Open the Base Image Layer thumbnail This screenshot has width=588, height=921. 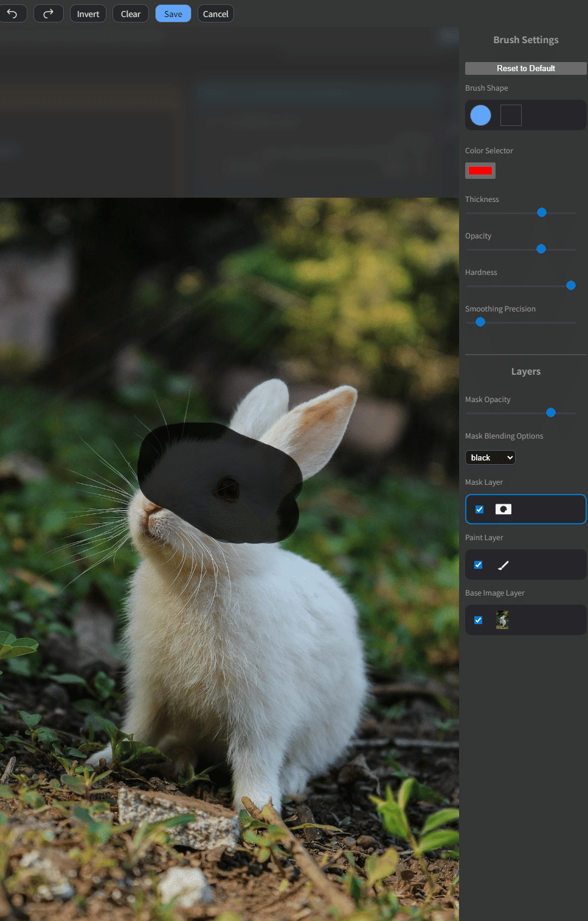pyautogui.click(x=502, y=619)
